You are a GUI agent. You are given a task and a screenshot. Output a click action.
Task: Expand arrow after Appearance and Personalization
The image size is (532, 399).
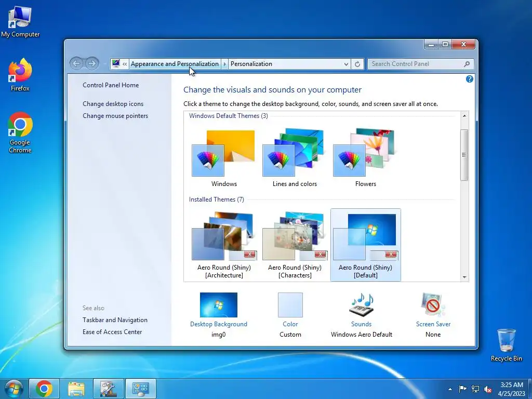click(224, 64)
